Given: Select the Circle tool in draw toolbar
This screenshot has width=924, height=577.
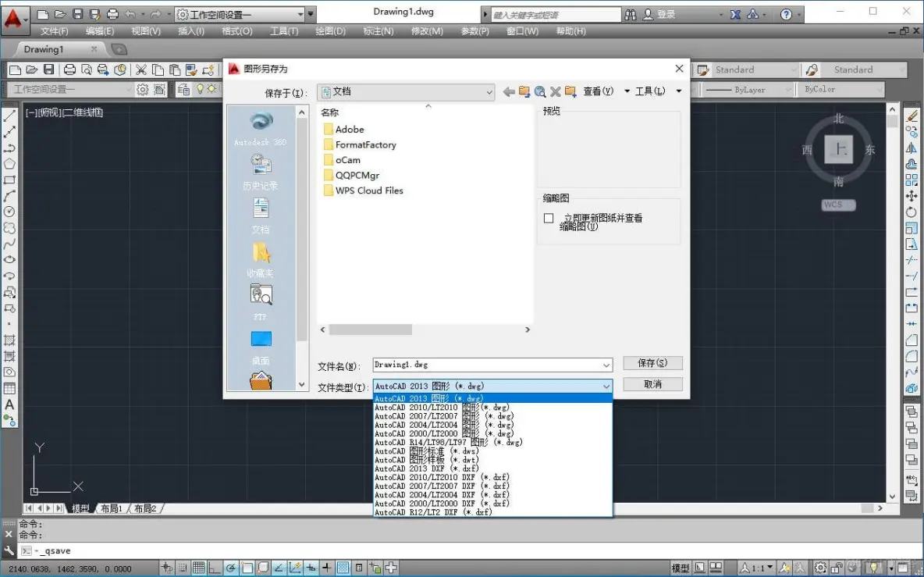Looking at the screenshot, I should tap(9, 212).
